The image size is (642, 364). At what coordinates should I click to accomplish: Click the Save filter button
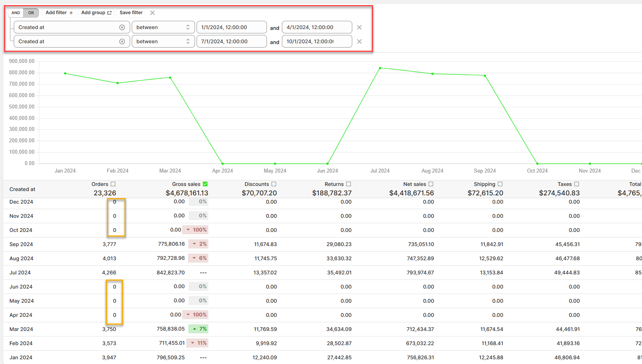(131, 13)
